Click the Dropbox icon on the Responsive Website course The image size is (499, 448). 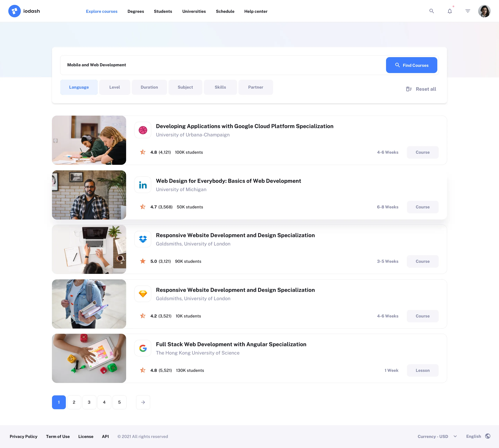[143, 239]
